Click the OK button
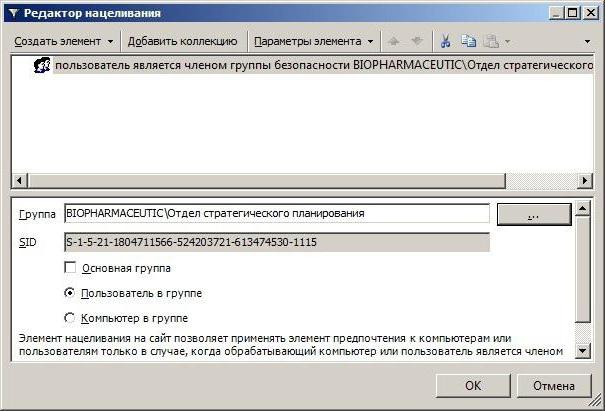Image resolution: width=605 pixels, height=411 pixels. tap(473, 386)
